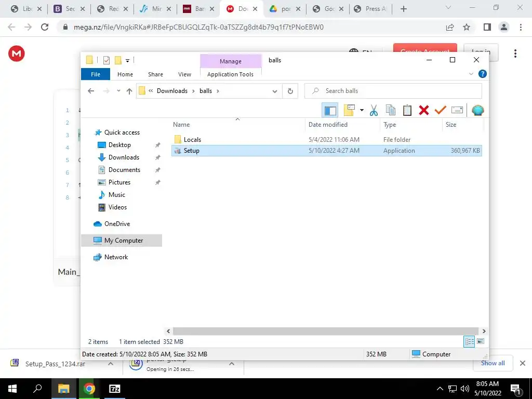Screen dimensions: 532x399
Task: Open a new Chrome tab
Action: (403, 9)
